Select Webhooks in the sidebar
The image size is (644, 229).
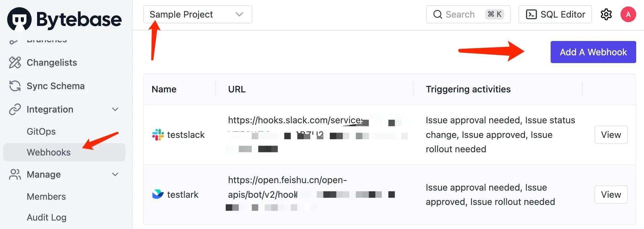click(48, 152)
